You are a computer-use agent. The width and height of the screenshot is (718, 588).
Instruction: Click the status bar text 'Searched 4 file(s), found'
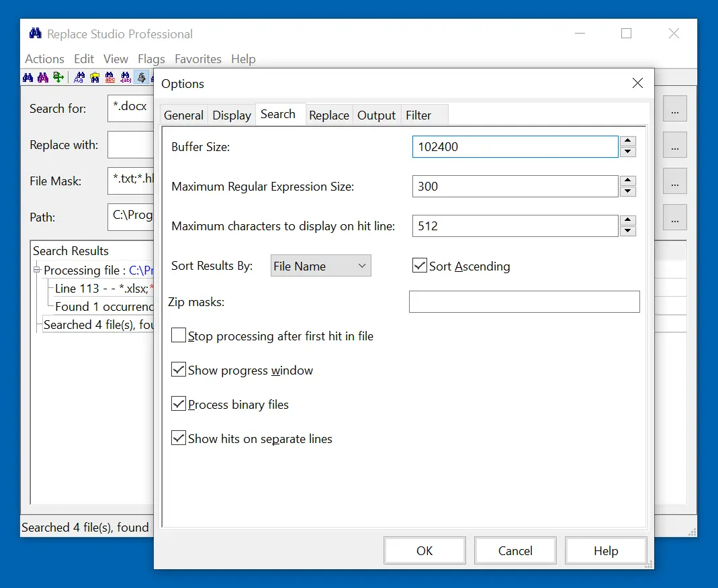point(85,527)
